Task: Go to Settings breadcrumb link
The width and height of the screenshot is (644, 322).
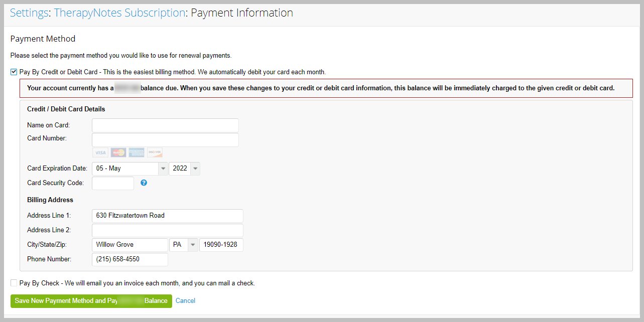Action: 29,13
